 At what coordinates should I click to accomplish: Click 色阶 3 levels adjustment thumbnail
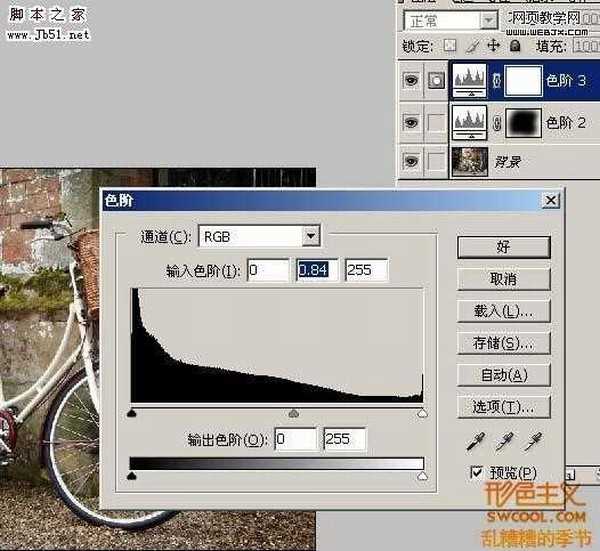point(470,81)
